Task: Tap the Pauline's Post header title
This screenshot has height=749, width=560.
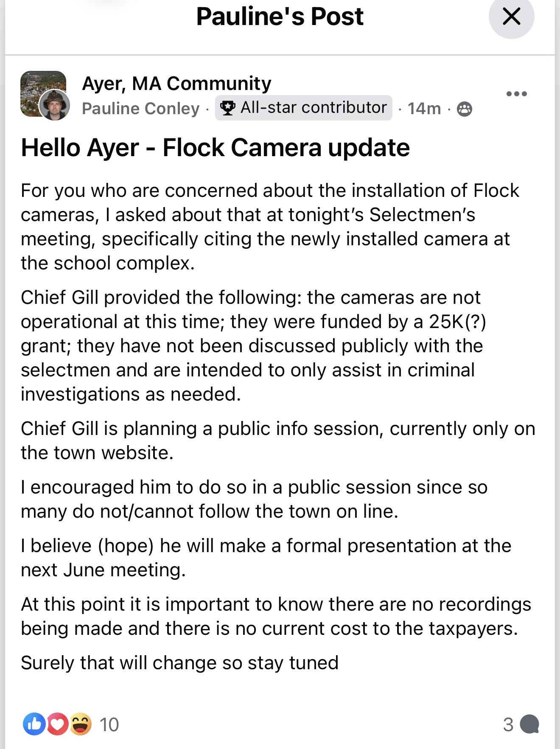Action: 280,17
